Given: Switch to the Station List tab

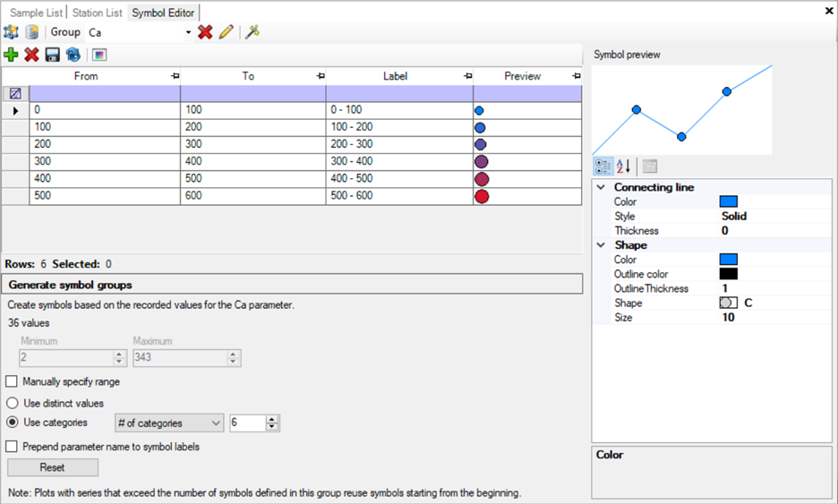Looking at the screenshot, I should coord(98,13).
